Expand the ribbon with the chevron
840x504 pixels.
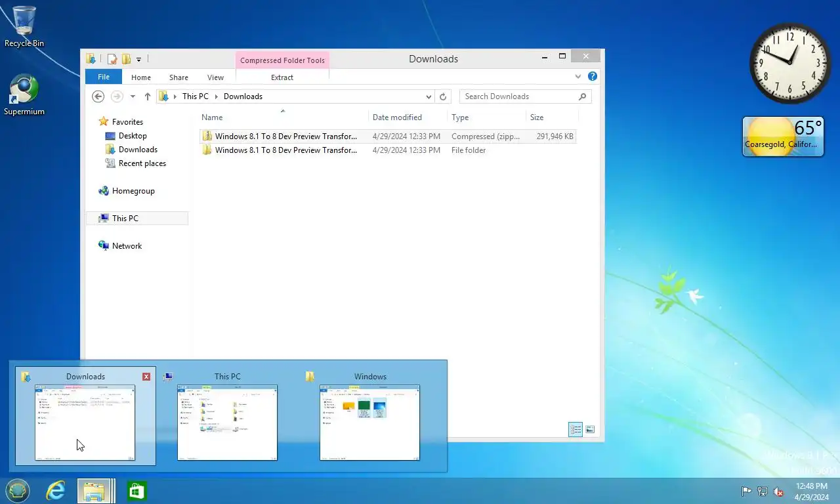578,77
